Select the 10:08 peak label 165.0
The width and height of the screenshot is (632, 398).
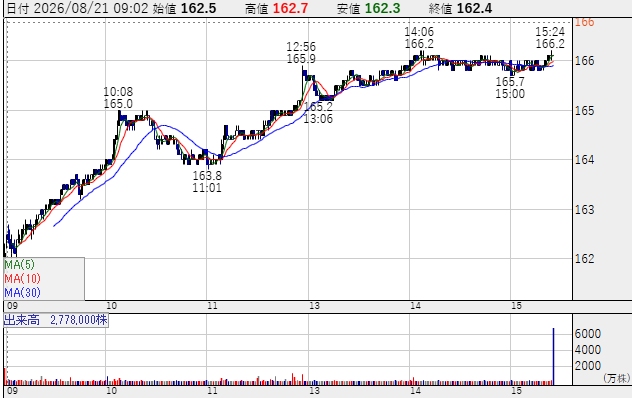point(118,104)
